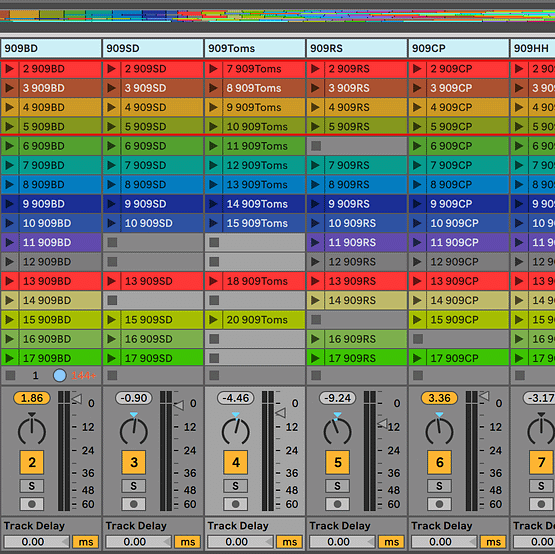The height and width of the screenshot is (554, 555).
Task: Launch clip 12 909BD play button
Action: 10,262
